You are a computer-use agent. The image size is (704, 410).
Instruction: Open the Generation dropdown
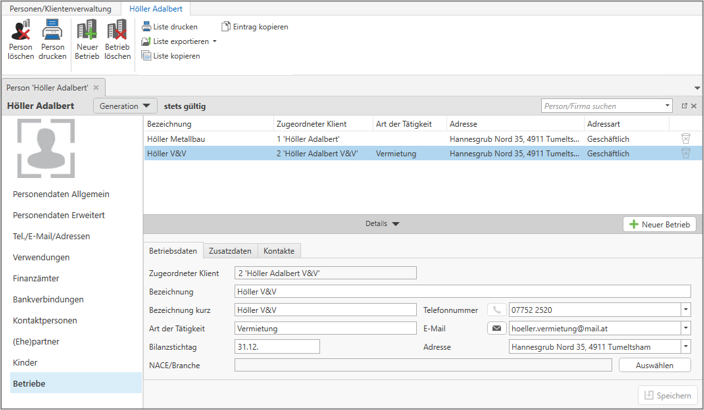(125, 105)
